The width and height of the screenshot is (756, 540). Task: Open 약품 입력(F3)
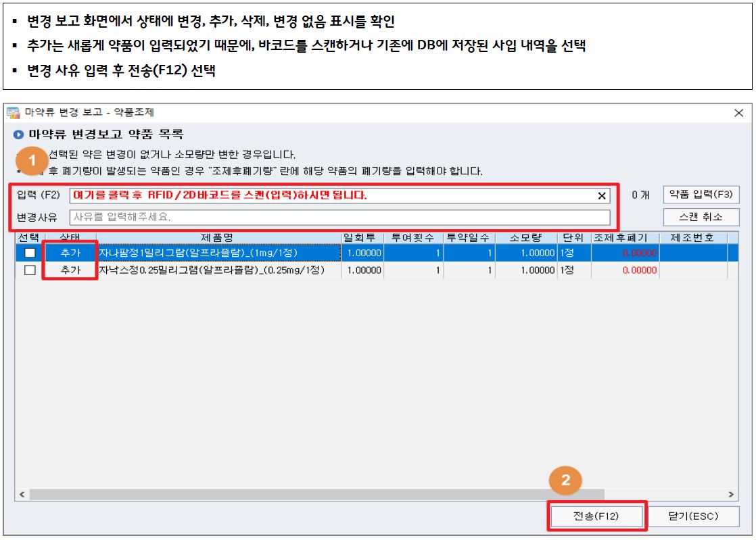pos(701,195)
